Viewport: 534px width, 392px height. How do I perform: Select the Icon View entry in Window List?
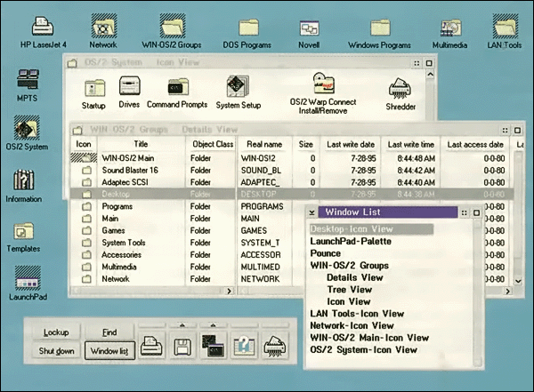pos(348,301)
